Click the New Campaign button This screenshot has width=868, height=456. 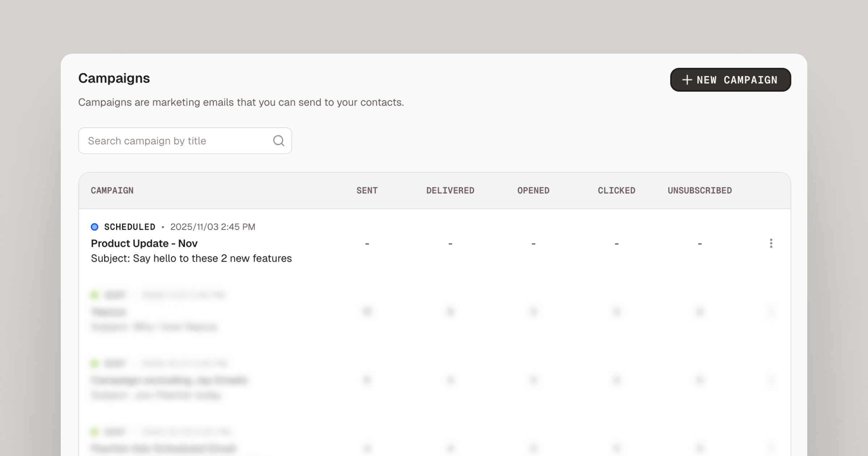point(730,80)
